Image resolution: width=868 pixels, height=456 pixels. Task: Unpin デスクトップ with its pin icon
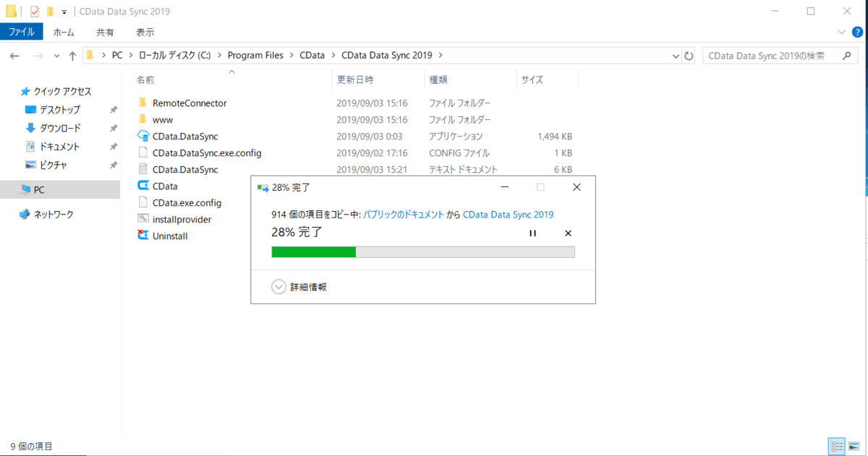coord(114,110)
